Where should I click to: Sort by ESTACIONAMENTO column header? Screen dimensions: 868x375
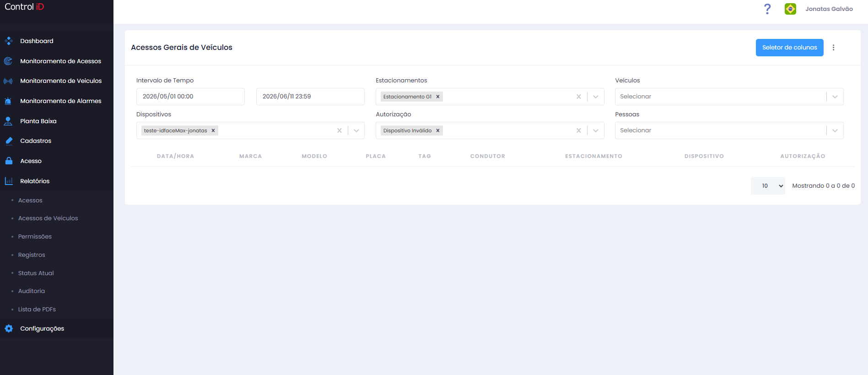[x=593, y=156]
